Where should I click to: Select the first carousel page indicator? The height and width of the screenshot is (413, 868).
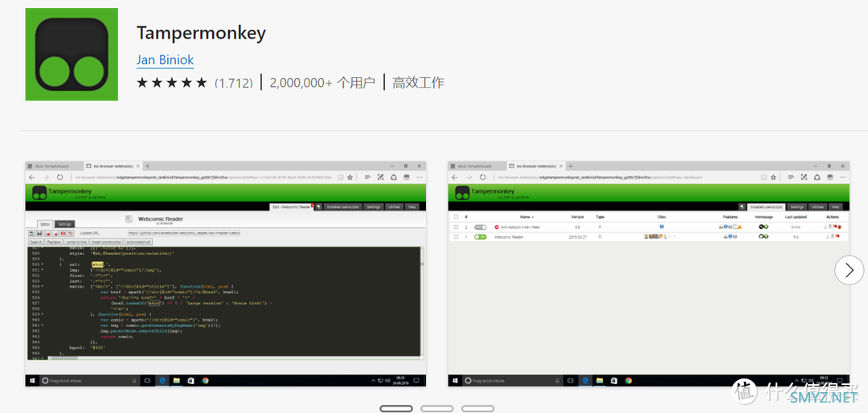pyautogui.click(x=395, y=408)
